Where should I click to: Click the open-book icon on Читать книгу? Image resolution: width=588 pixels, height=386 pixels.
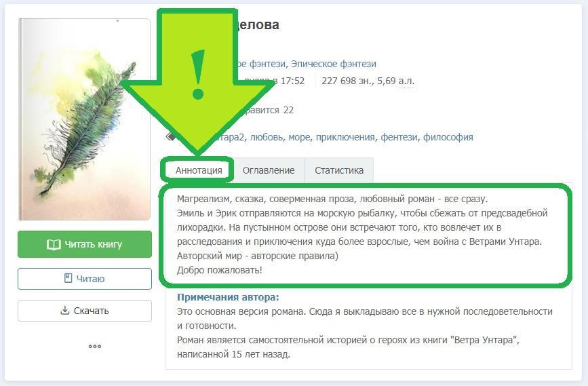tap(54, 245)
